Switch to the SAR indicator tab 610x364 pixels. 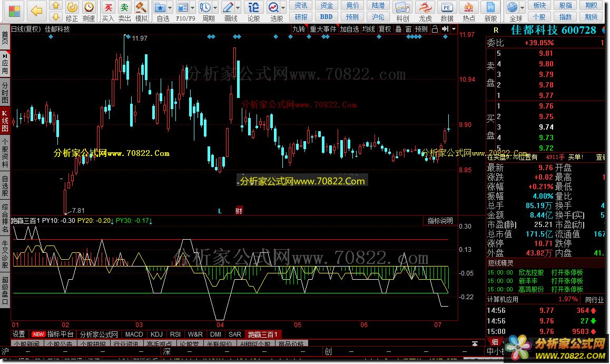coord(234,335)
